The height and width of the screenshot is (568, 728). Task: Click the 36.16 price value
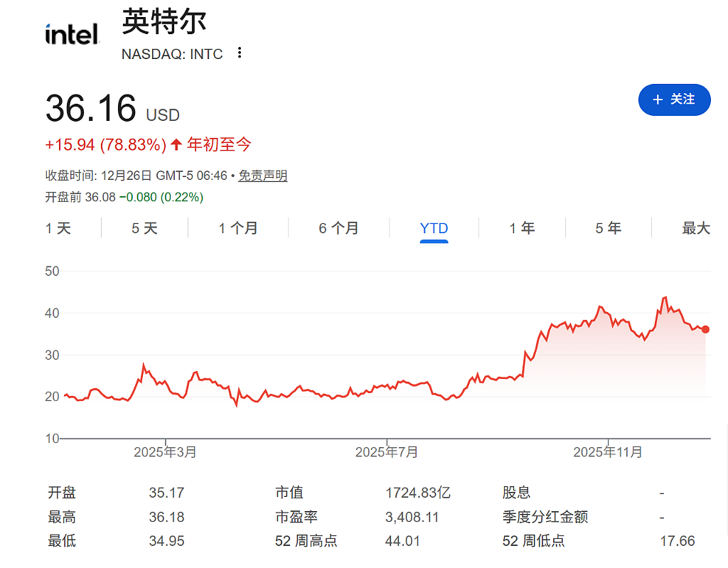91,108
